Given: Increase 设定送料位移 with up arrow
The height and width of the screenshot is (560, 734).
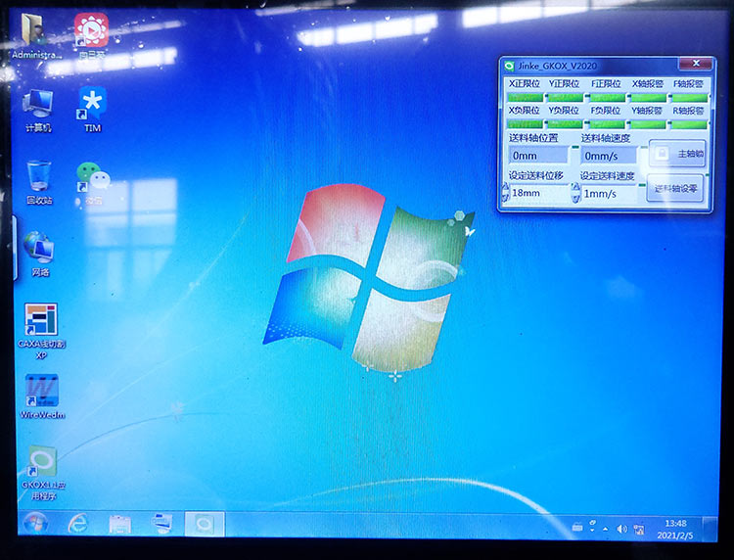Looking at the screenshot, I should pos(506,188).
